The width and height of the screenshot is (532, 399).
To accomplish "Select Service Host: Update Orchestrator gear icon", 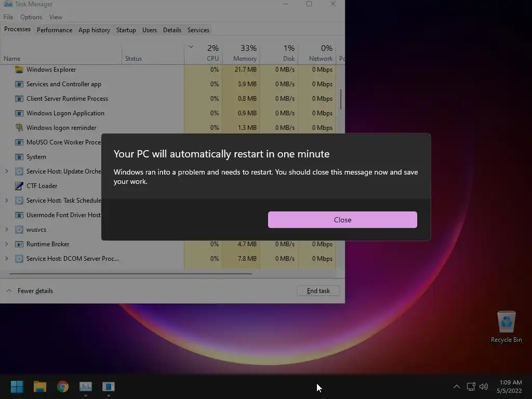I will click(x=19, y=171).
